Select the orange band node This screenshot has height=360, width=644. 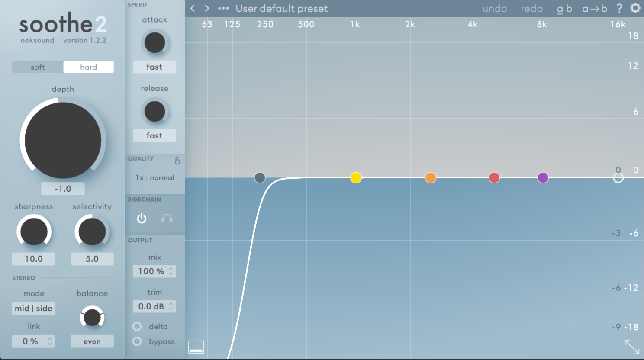click(431, 178)
